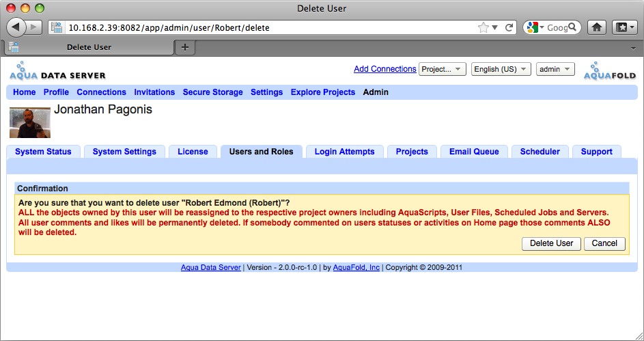The image size is (644, 341).
Task: Switch to the Support tab
Action: pos(596,152)
